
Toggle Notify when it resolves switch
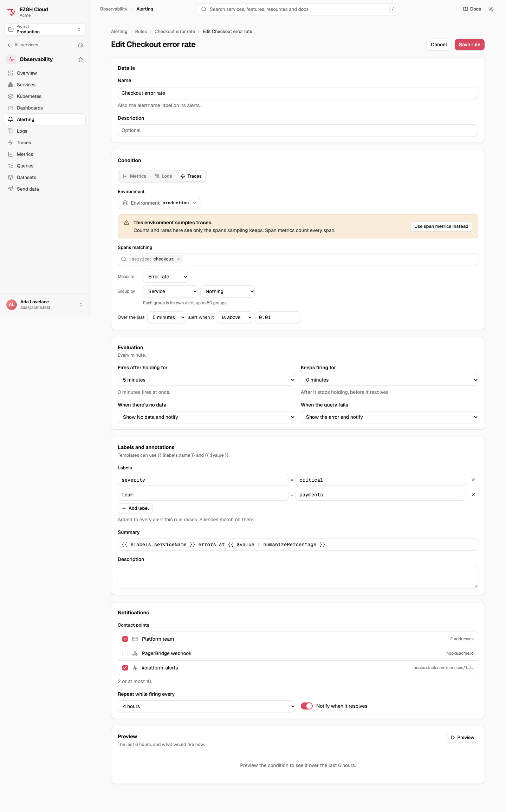pyautogui.click(x=307, y=706)
